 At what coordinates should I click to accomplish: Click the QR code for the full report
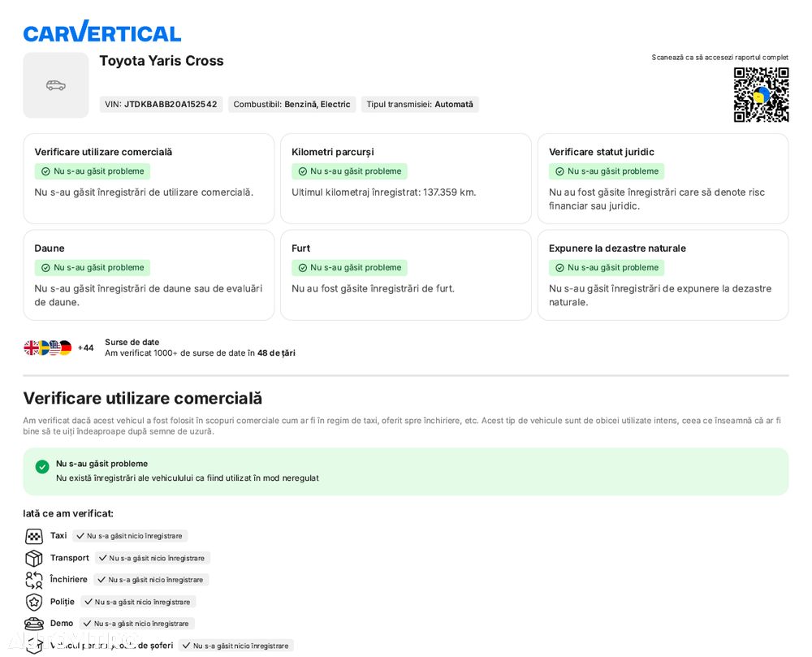(761, 95)
